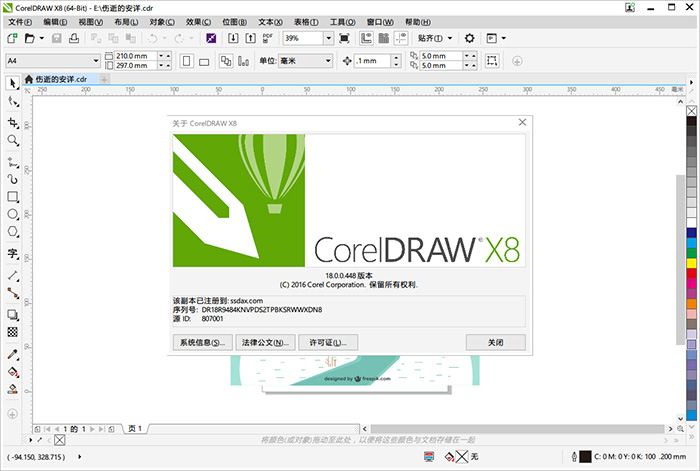Select the Color Eyedropper tool
Screen dimensions: 700x471
click(x=12, y=354)
